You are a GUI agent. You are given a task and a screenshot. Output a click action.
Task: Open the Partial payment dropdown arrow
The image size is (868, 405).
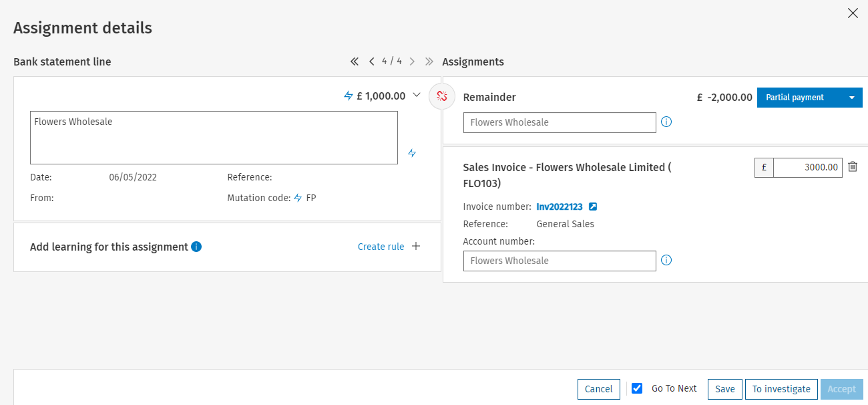pyautogui.click(x=852, y=98)
